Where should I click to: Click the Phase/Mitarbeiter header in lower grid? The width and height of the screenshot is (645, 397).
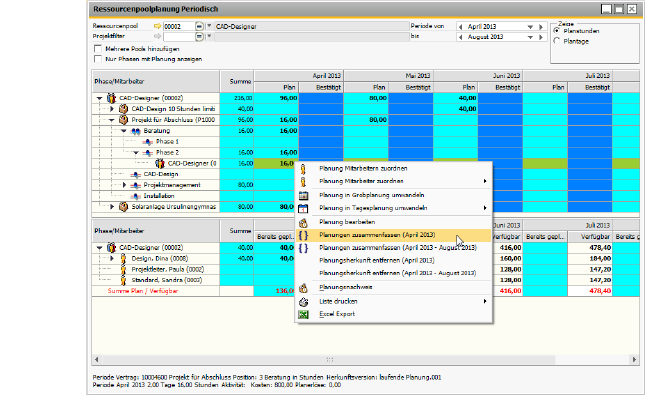(x=155, y=231)
